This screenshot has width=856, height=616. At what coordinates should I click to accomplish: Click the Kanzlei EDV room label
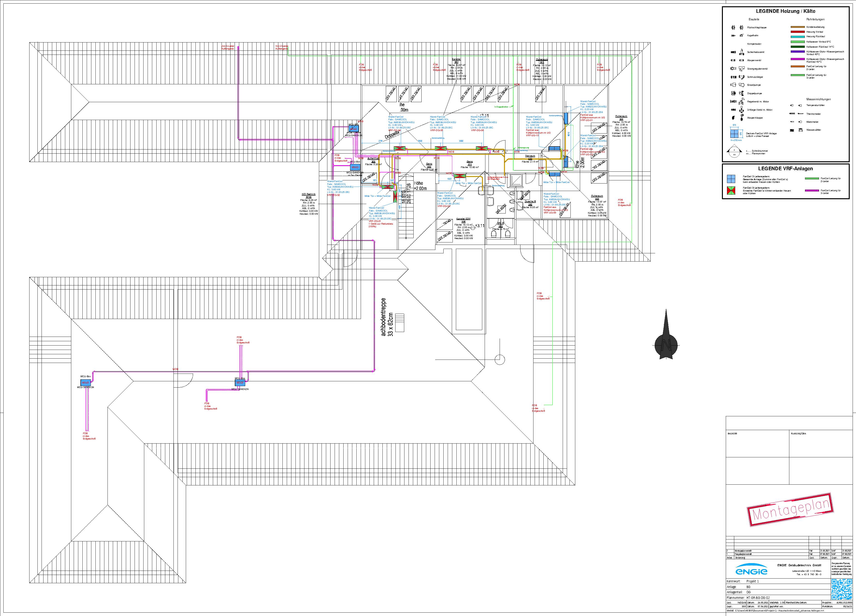pyautogui.click(x=463, y=219)
